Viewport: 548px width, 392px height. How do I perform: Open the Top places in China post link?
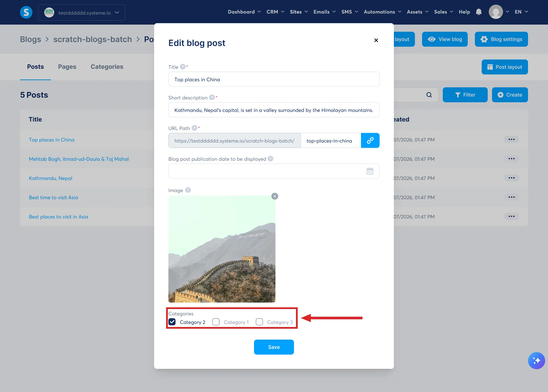(52, 140)
